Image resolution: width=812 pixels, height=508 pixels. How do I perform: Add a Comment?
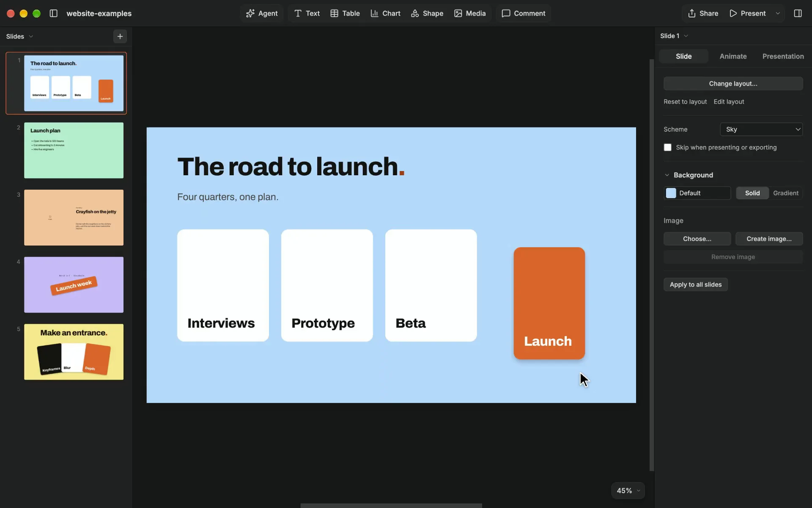524,13
